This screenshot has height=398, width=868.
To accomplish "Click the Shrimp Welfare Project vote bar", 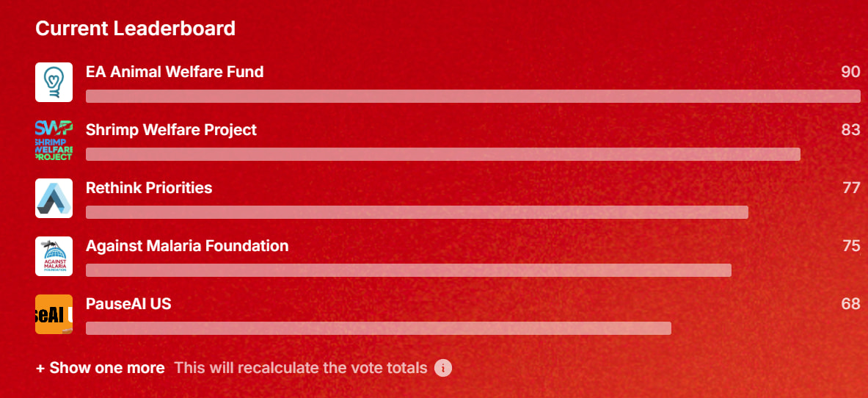I will [x=443, y=154].
